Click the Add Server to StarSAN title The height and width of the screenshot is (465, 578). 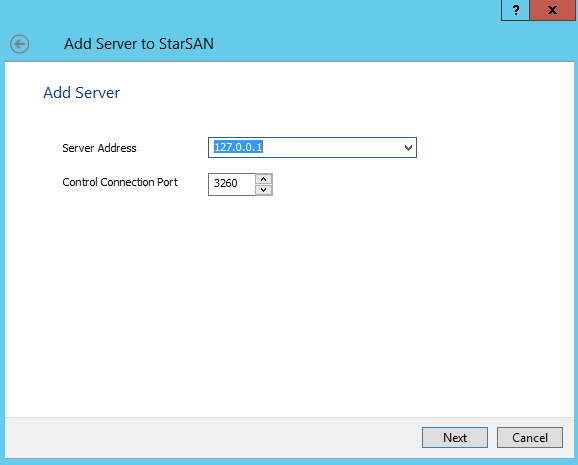click(x=139, y=44)
